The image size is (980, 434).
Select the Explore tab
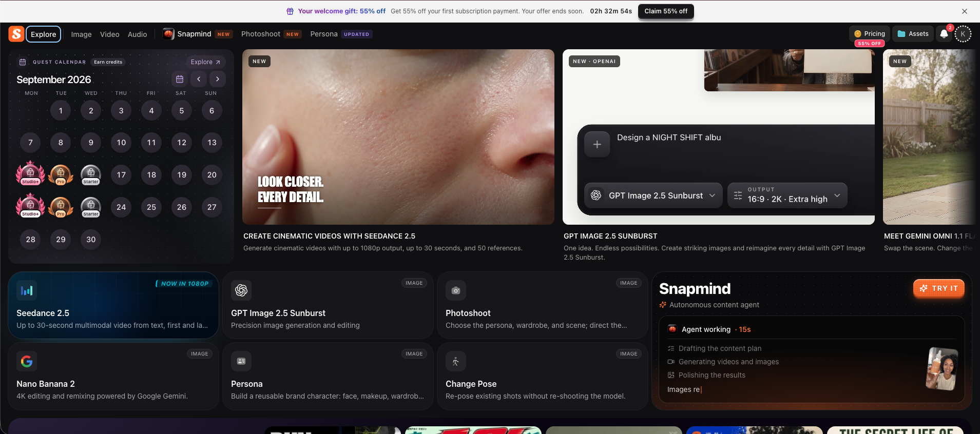[x=44, y=34]
